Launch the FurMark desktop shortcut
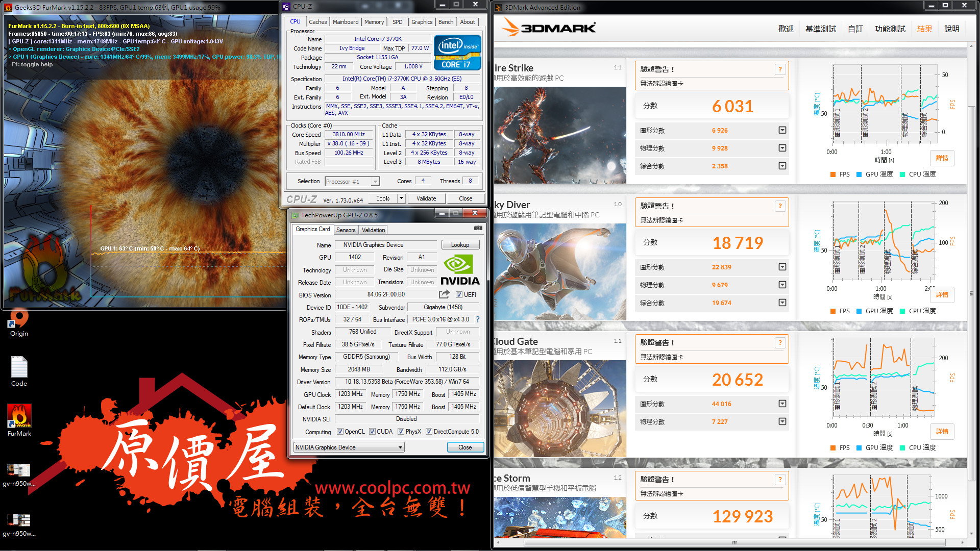Screen dimensions: 980x551 click(x=19, y=420)
